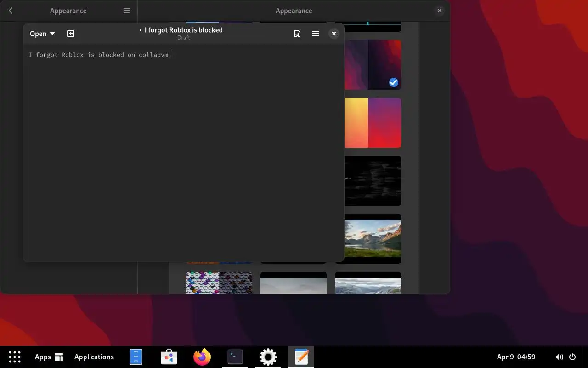Close the text editor window
This screenshot has width=588, height=368.
(334, 34)
